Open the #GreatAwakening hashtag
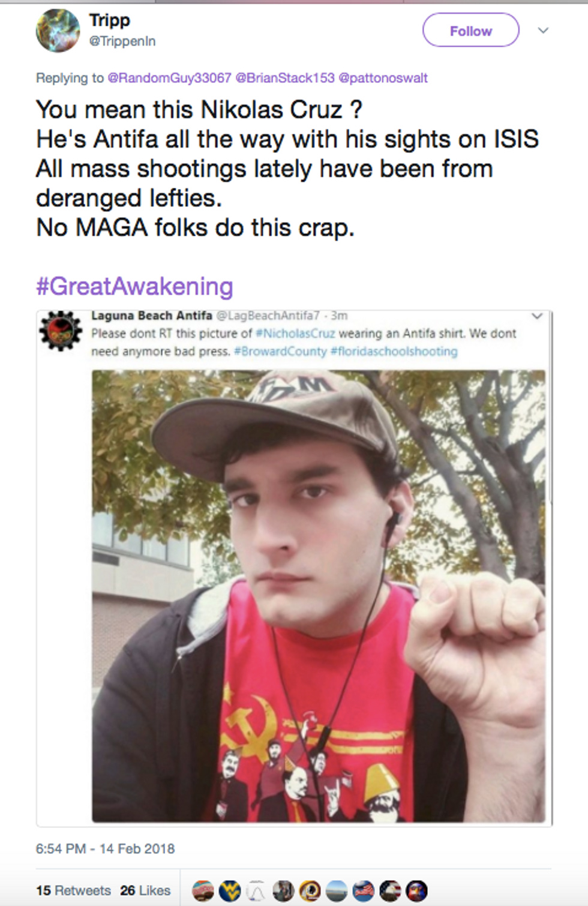 tap(134, 287)
